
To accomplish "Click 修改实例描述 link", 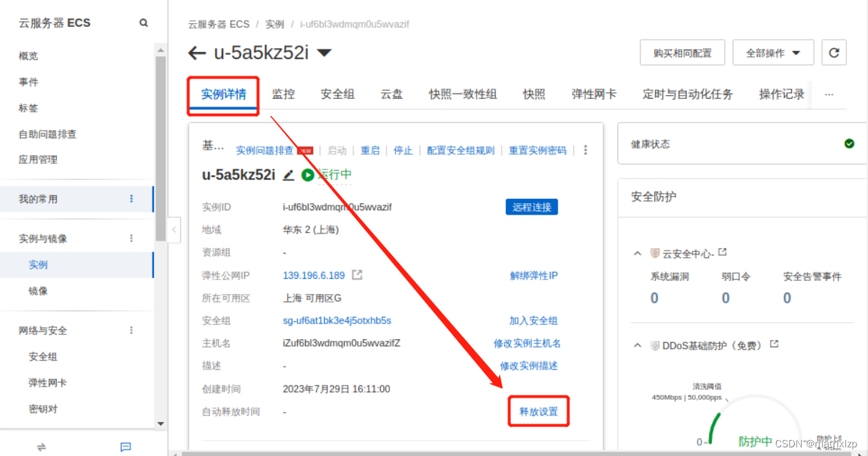I will click(529, 366).
